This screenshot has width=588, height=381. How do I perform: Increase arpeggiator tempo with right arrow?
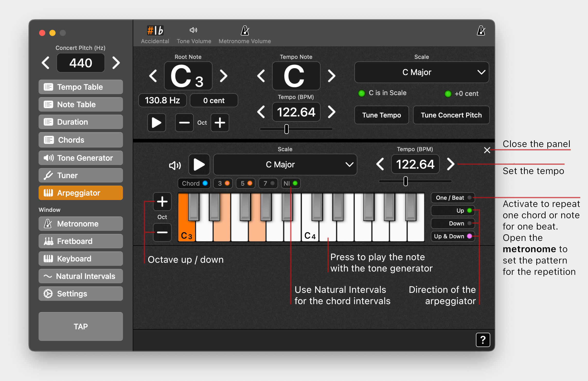[x=451, y=164]
